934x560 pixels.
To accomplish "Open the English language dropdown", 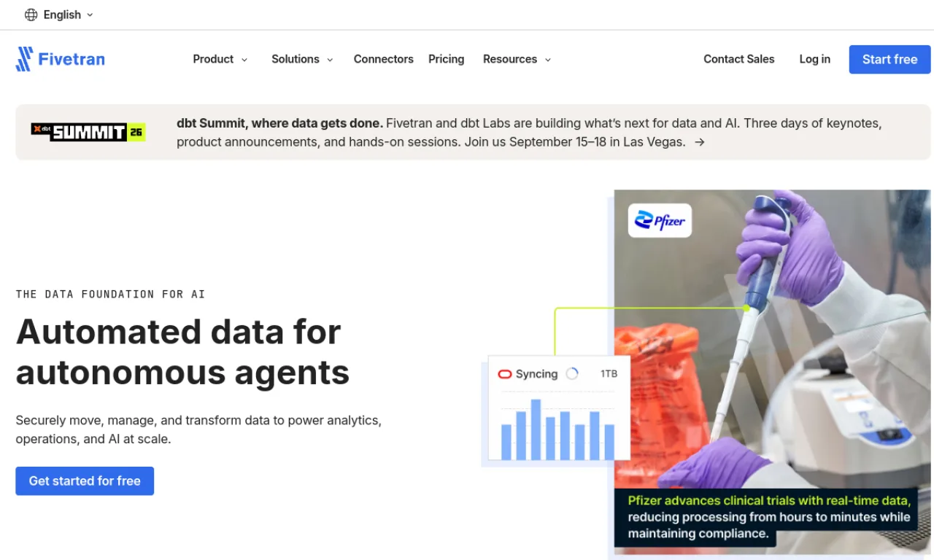I will 59,15.
